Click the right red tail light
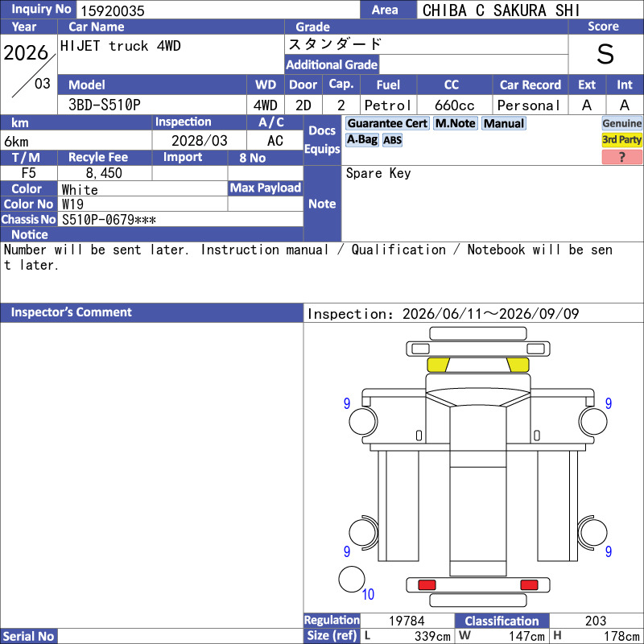 (529, 584)
